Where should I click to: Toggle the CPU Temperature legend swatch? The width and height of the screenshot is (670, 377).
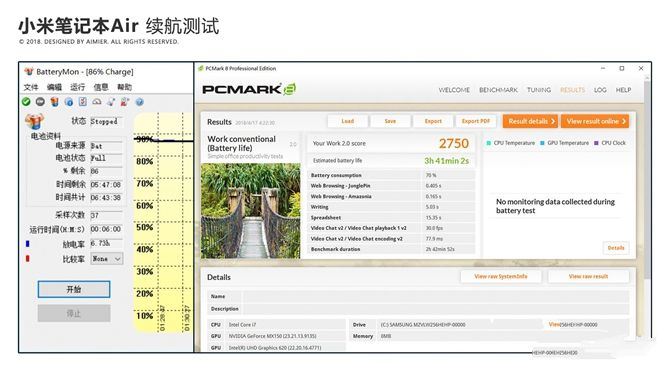pos(488,143)
